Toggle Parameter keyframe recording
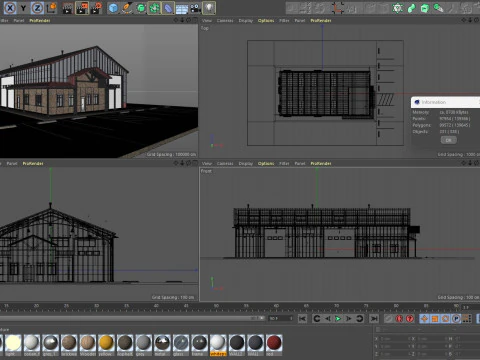Image resolution: width=480 pixels, height=360 pixels. point(456,319)
